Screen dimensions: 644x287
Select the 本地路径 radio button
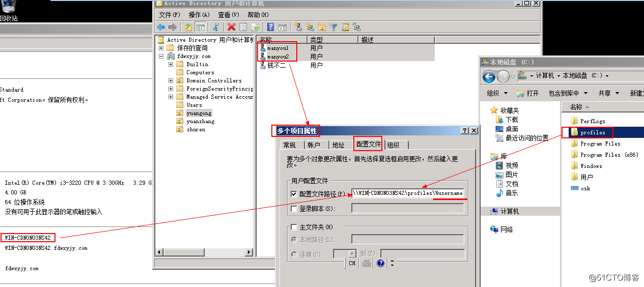[294, 239]
